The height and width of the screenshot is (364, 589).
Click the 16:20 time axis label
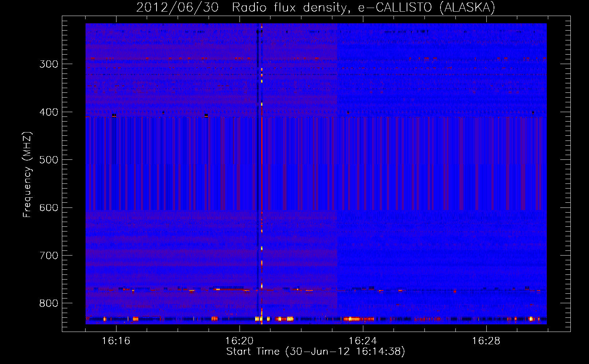click(239, 341)
